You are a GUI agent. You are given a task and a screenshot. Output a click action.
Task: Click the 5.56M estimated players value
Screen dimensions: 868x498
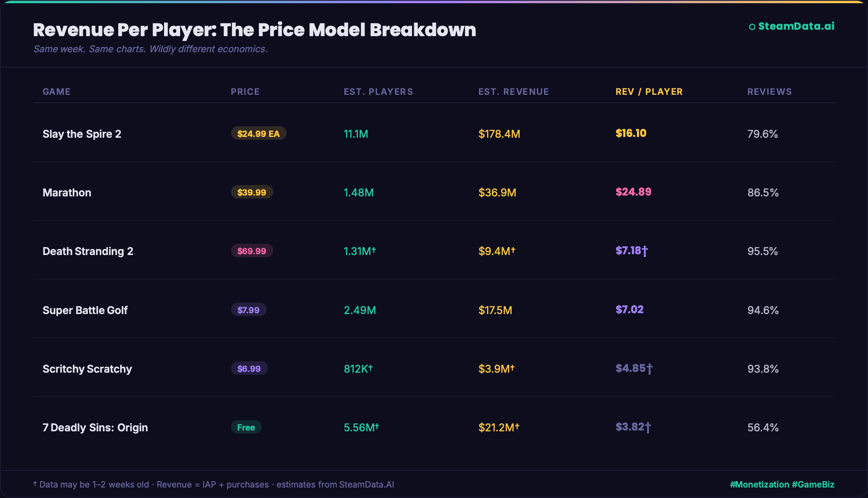pos(361,427)
